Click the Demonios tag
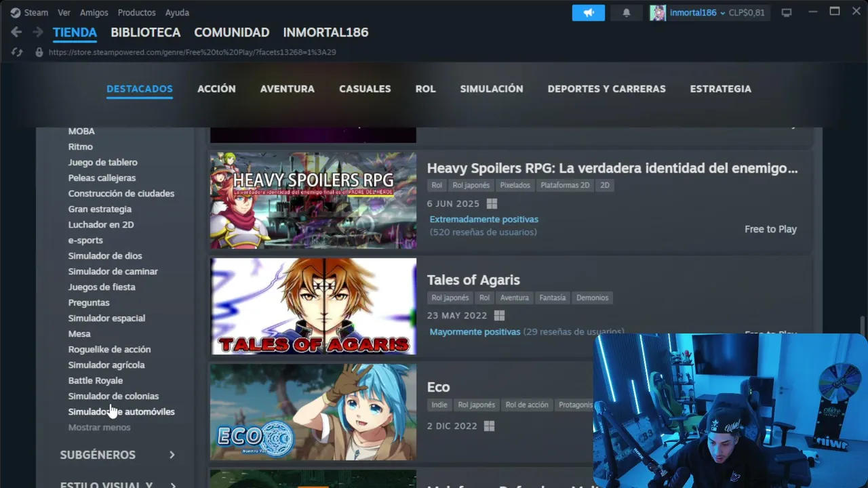The width and height of the screenshot is (868, 488). [593, 298]
